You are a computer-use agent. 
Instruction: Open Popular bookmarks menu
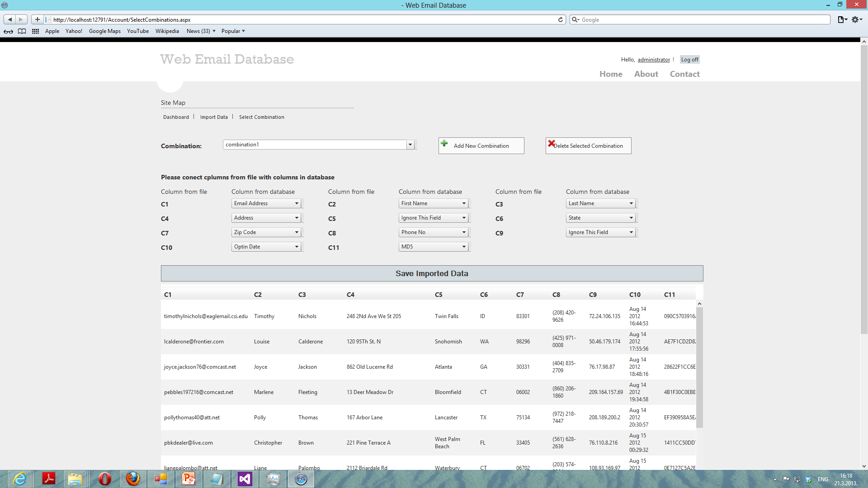click(x=233, y=31)
